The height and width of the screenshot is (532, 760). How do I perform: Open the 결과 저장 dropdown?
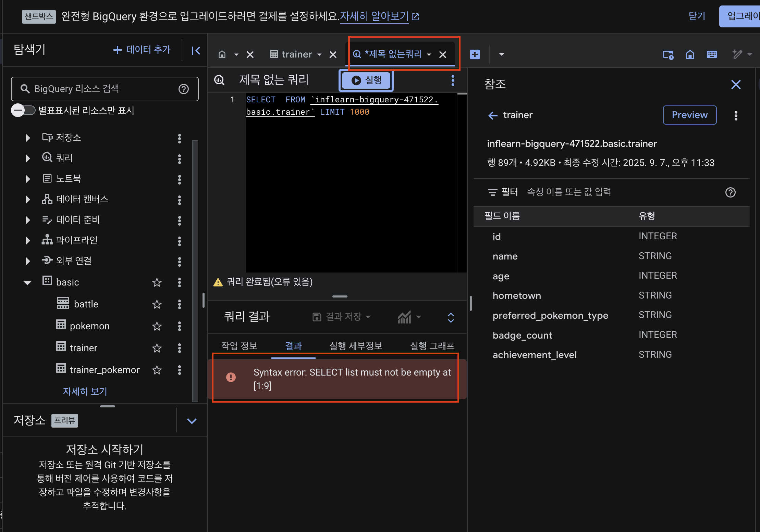[341, 317]
